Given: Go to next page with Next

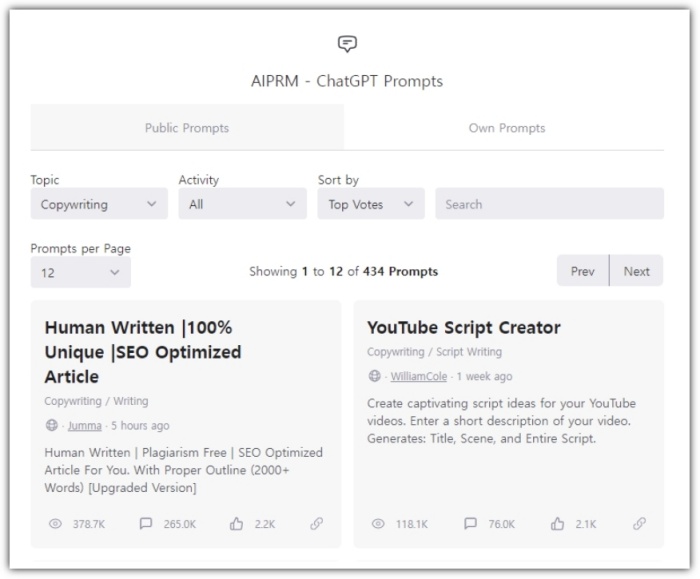Looking at the screenshot, I should click(x=636, y=271).
